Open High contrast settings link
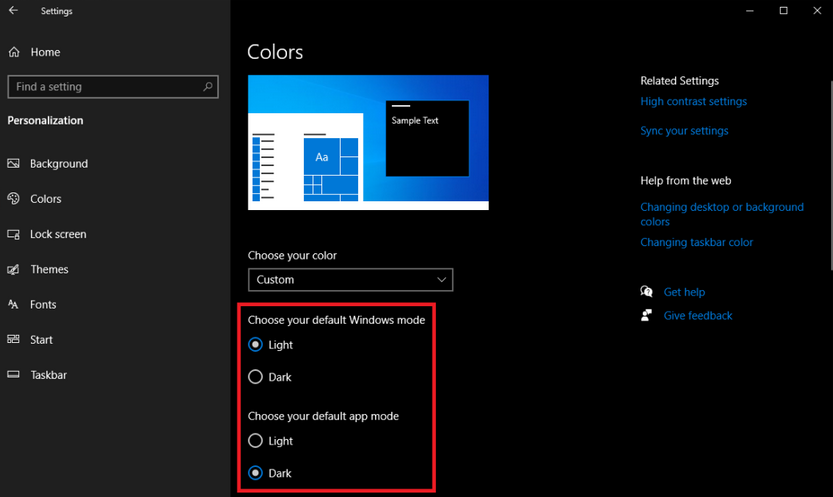The height and width of the screenshot is (497, 833). (x=693, y=101)
